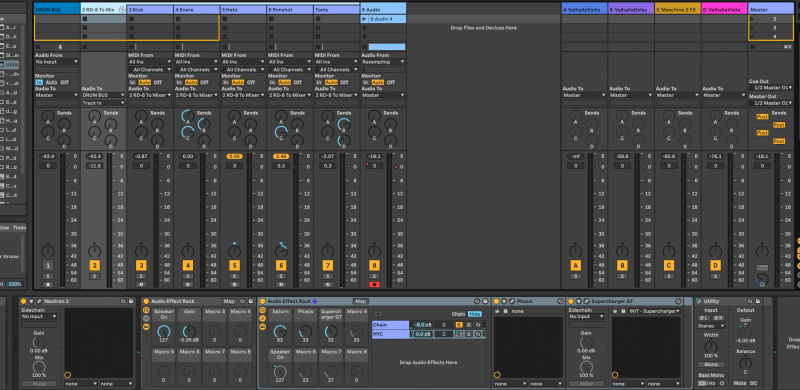Select the 4 Snare track header

[x=196, y=9]
